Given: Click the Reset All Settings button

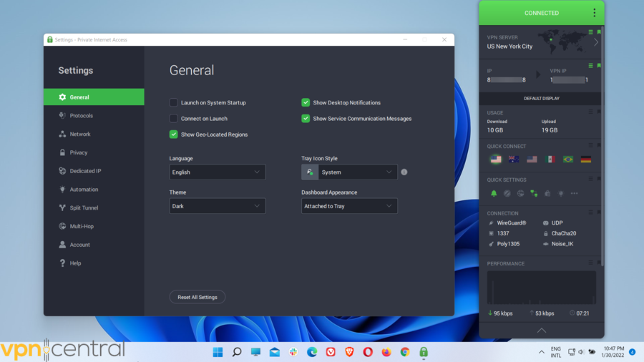Looking at the screenshot, I should pyautogui.click(x=197, y=297).
